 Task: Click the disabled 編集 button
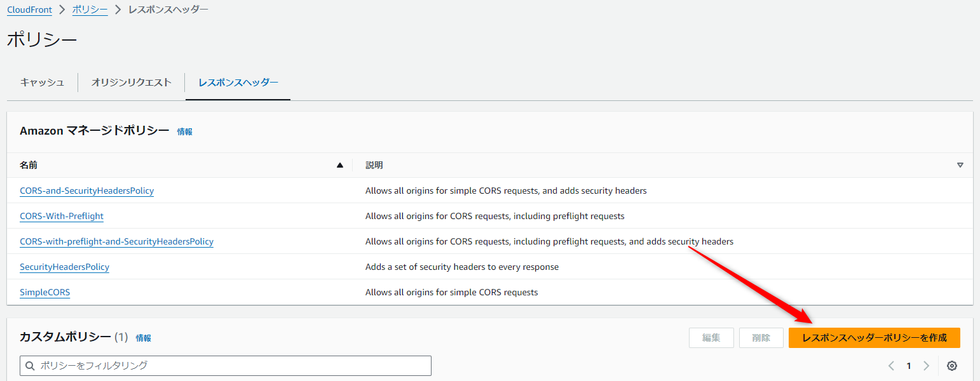(711, 338)
